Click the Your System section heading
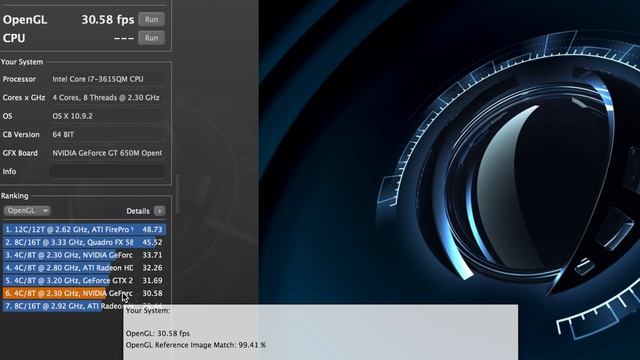This screenshot has width=640, height=360. click(22, 62)
